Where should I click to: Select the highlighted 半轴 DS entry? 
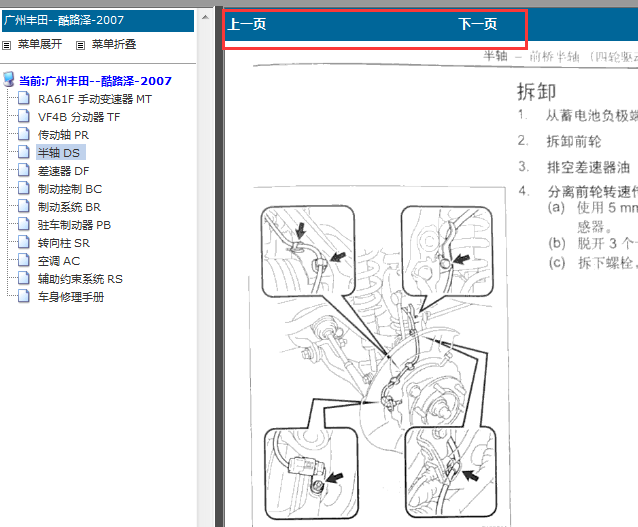[x=61, y=153]
